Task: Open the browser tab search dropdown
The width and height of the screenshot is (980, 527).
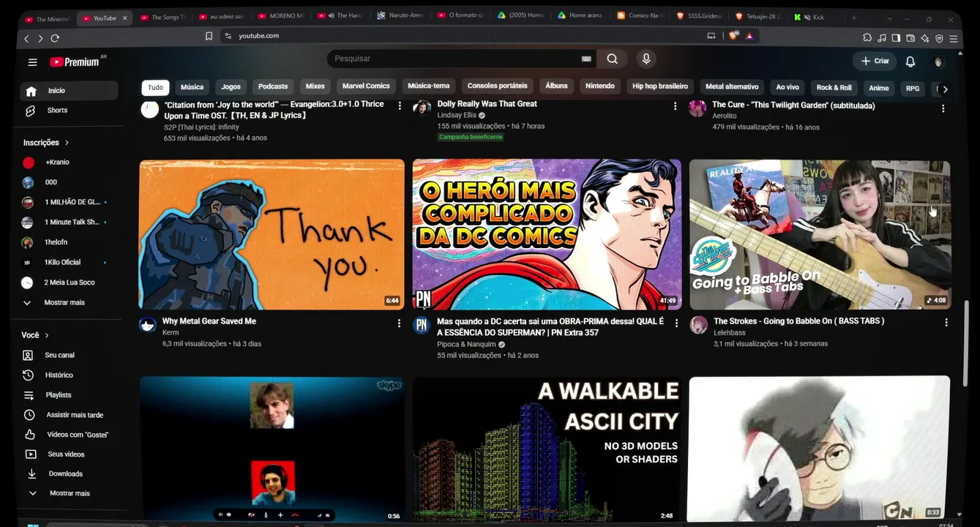Action: click(889, 18)
